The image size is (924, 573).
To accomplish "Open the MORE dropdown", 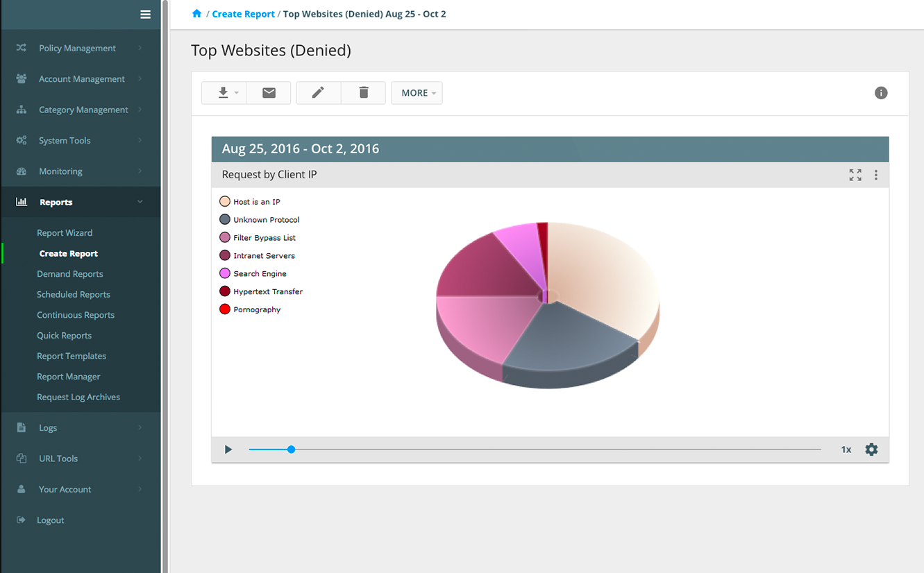I will [x=417, y=92].
